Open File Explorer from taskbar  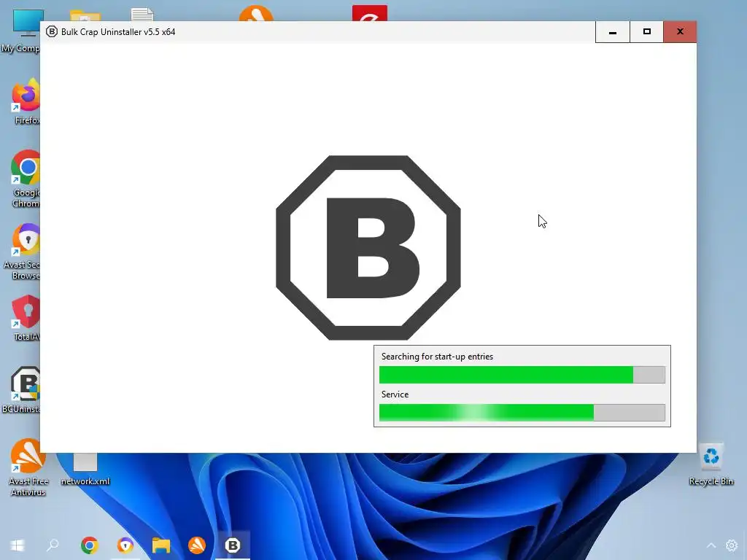pos(161,545)
